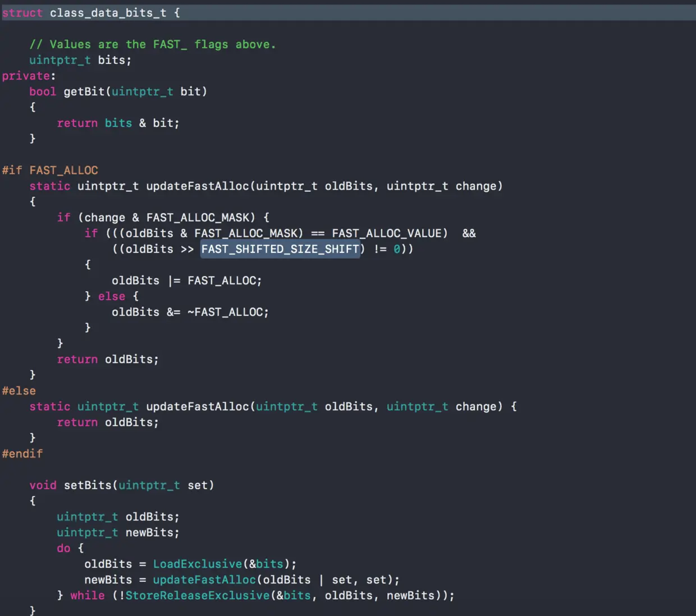Viewport: 696px width, 616px height.
Task: Click the '} else {' line
Action: [111, 296]
